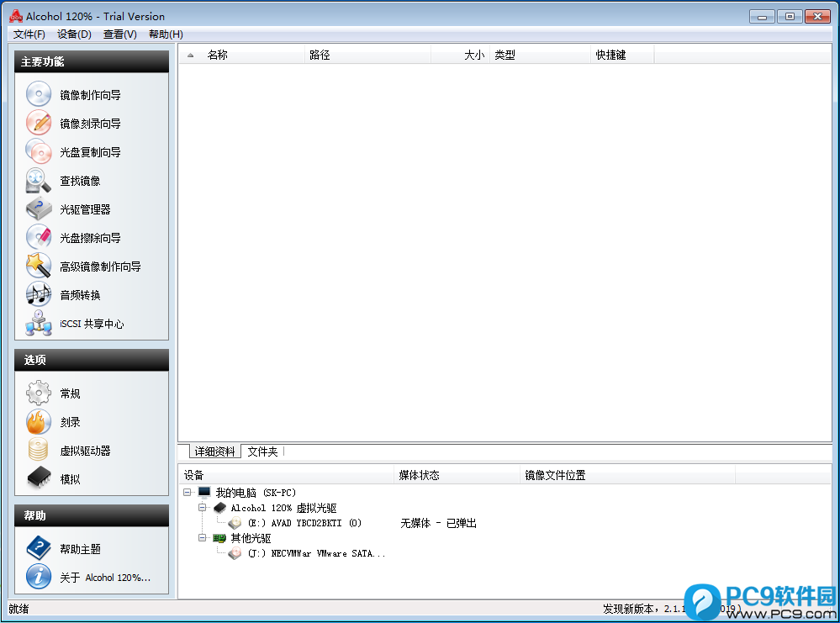Open 模拟 chip icon

(39, 478)
